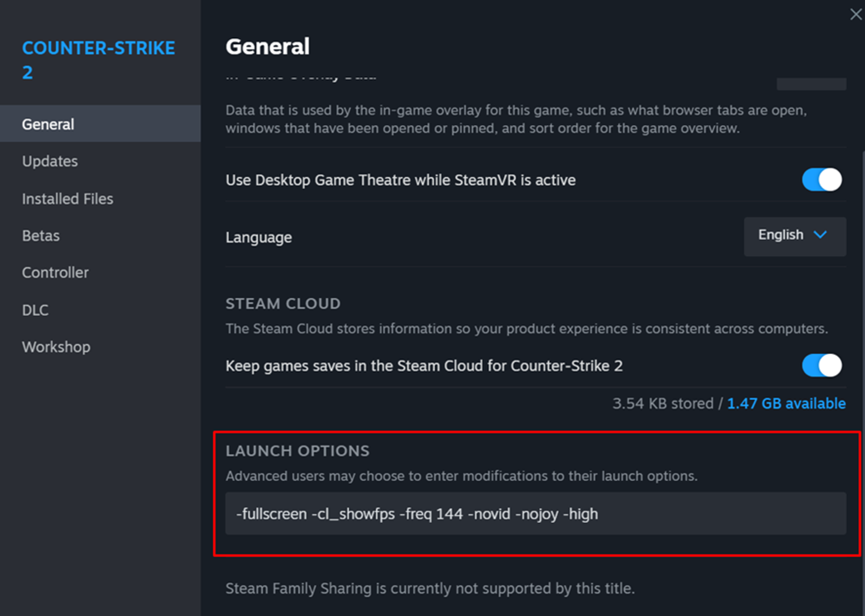View the DLC tab
The height and width of the screenshot is (616, 865).
(x=35, y=310)
